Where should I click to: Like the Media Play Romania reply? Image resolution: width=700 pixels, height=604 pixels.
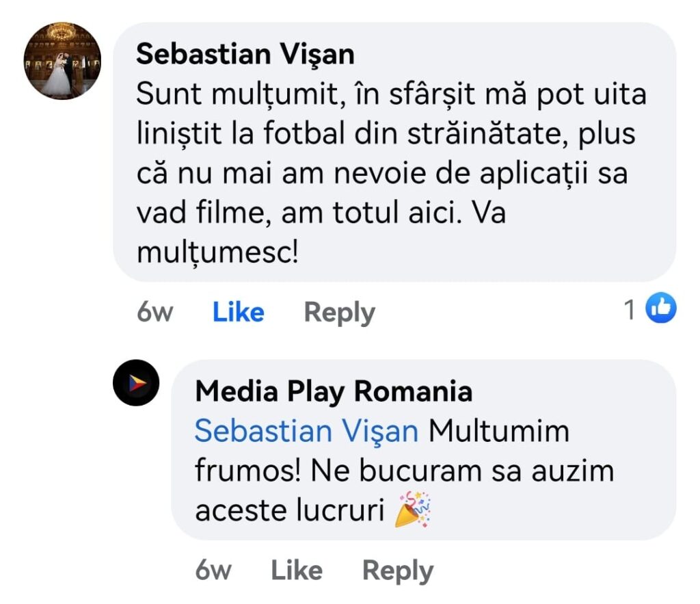(x=296, y=570)
